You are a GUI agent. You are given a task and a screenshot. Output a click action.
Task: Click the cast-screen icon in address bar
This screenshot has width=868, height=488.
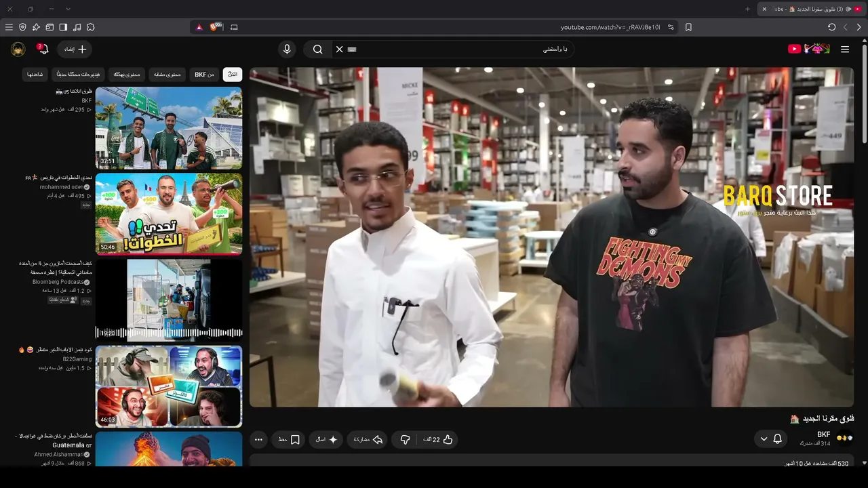point(235,27)
